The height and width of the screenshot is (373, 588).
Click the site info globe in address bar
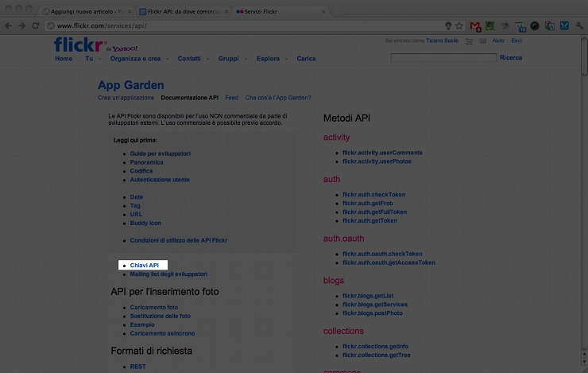pos(51,25)
